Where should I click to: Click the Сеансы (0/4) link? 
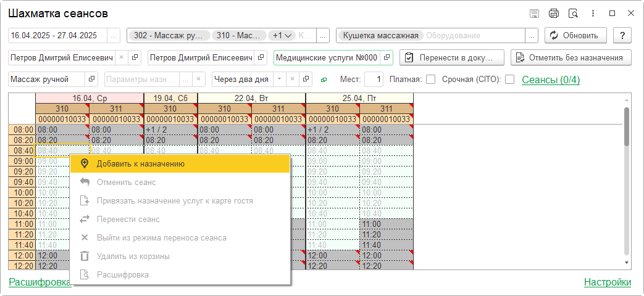point(551,80)
